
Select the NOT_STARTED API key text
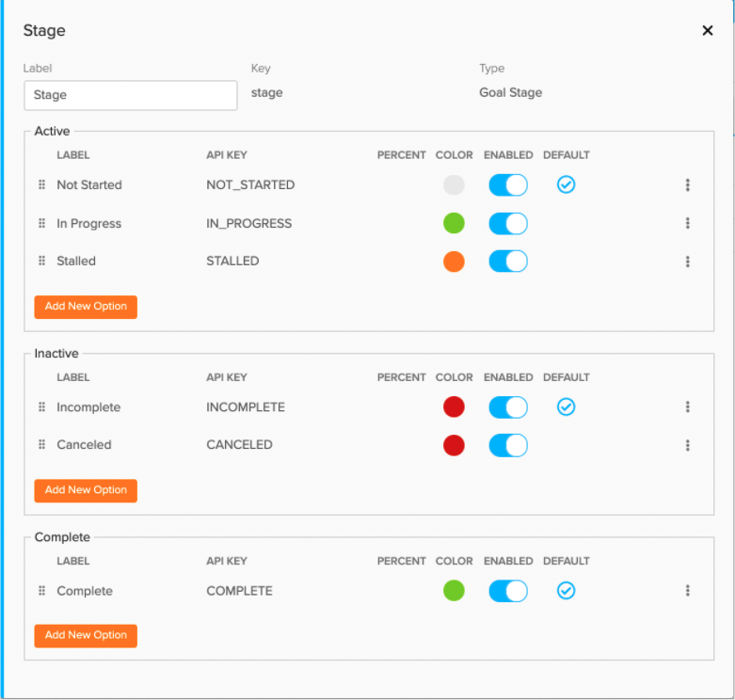coord(250,184)
